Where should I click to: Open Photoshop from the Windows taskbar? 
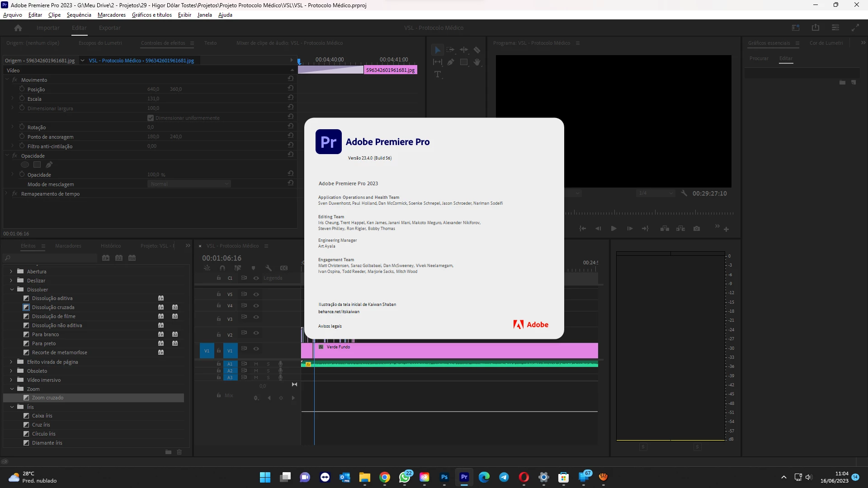pos(444,477)
